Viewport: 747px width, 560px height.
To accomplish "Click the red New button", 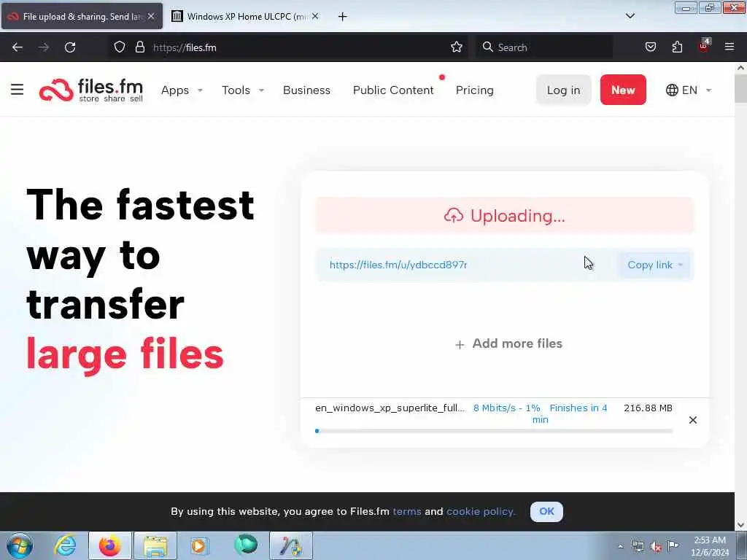I will click(x=623, y=90).
